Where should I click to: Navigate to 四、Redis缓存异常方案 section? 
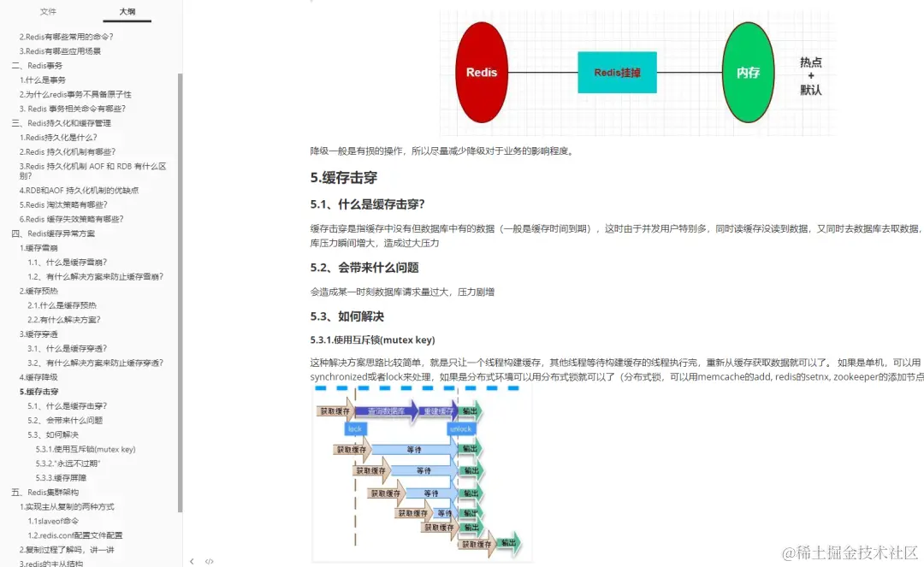tap(53, 233)
